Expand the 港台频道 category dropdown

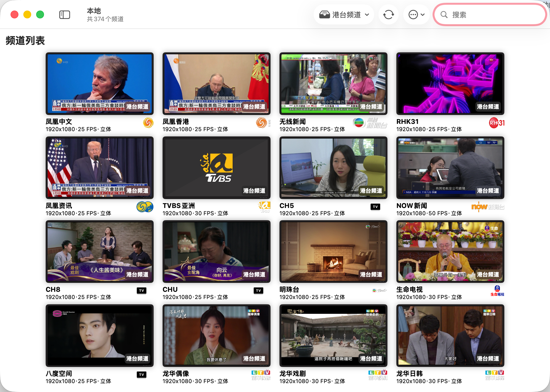344,14
